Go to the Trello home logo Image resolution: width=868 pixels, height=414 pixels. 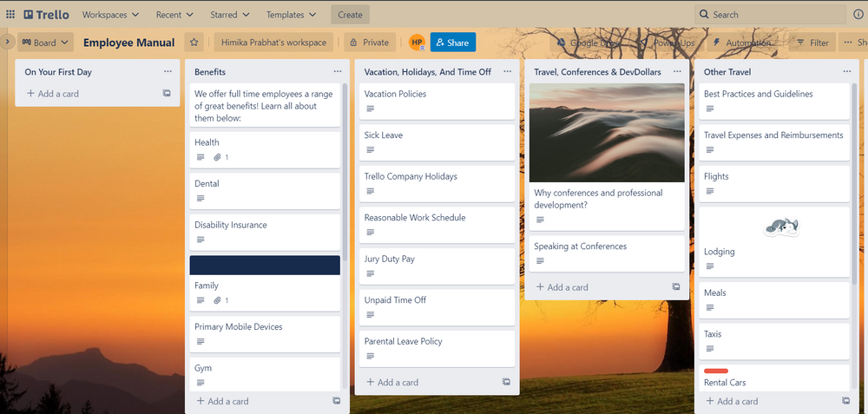[47, 15]
